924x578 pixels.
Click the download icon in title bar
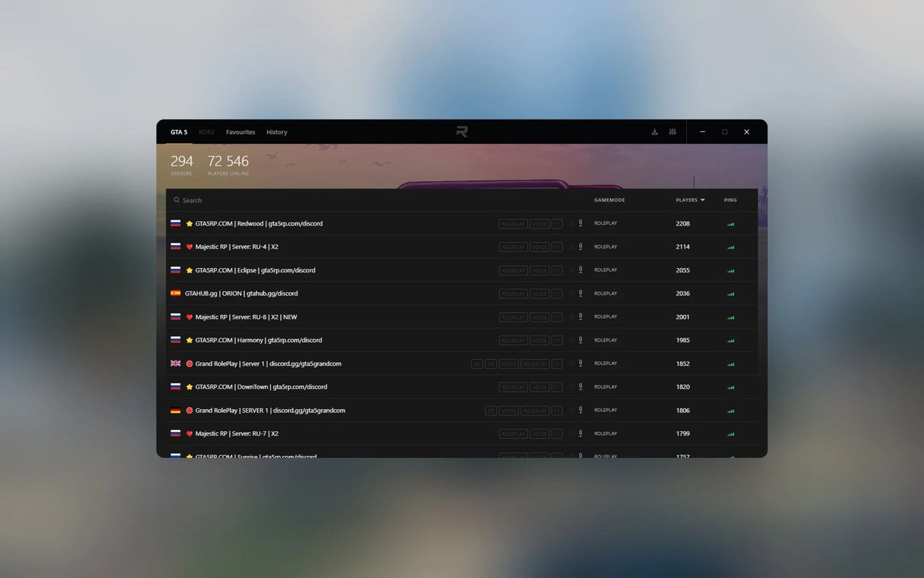click(655, 132)
